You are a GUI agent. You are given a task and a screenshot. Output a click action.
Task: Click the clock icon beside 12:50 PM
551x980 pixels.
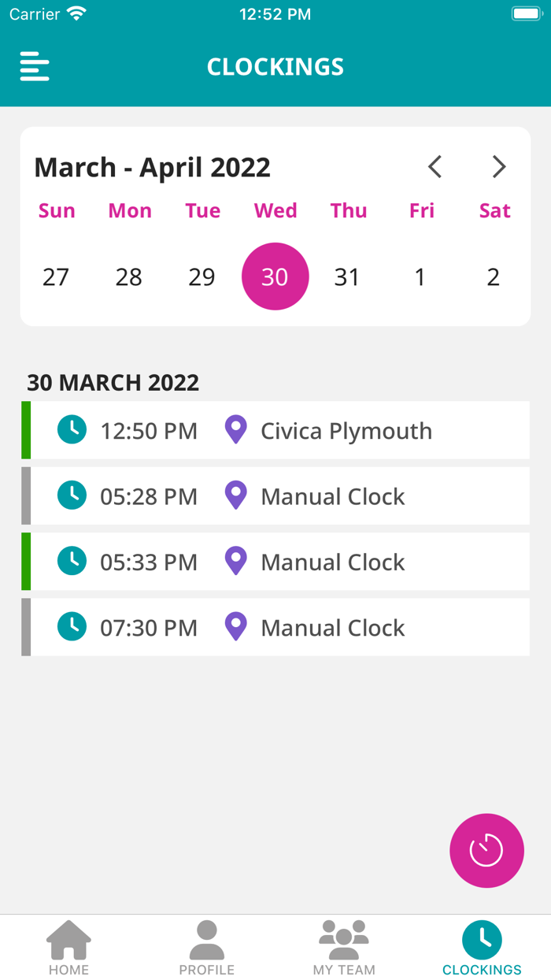click(72, 430)
